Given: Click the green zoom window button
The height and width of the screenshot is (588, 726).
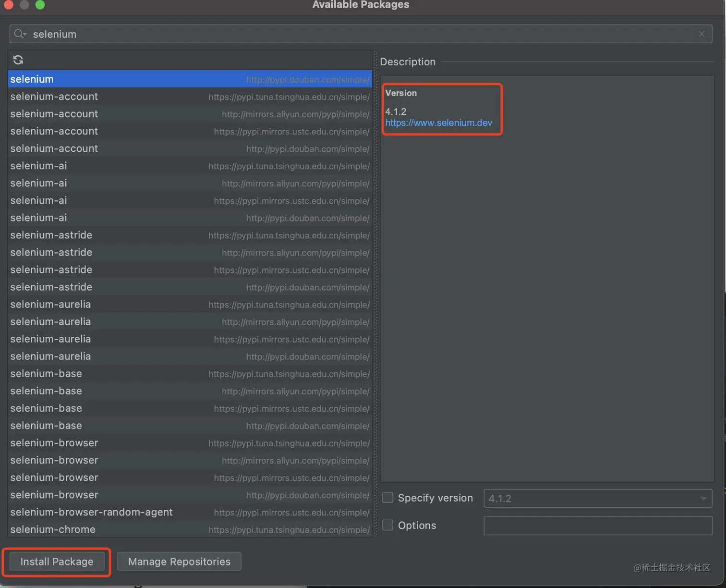Looking at the screenshot, I should [x=40, y=5].
